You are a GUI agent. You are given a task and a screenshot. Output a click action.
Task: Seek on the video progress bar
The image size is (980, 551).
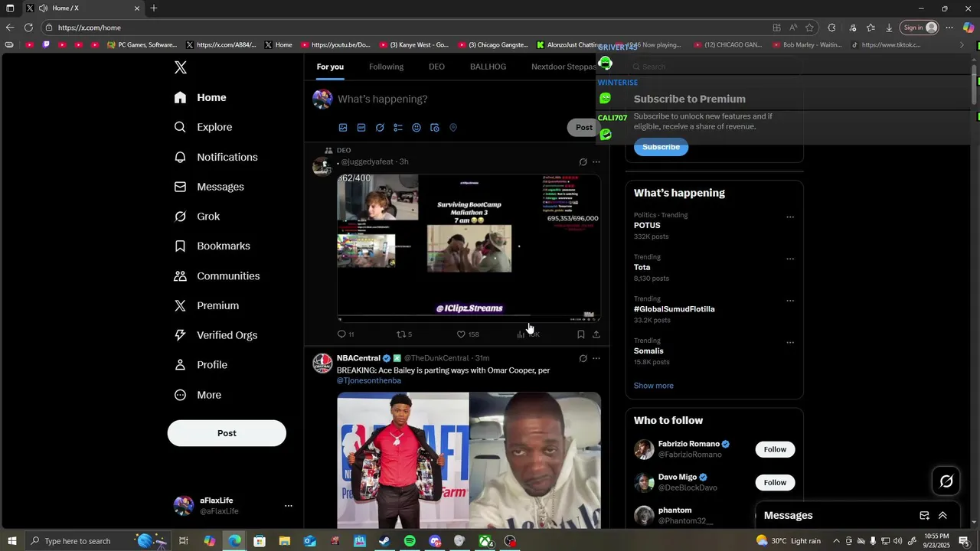(x=469, y=316)
